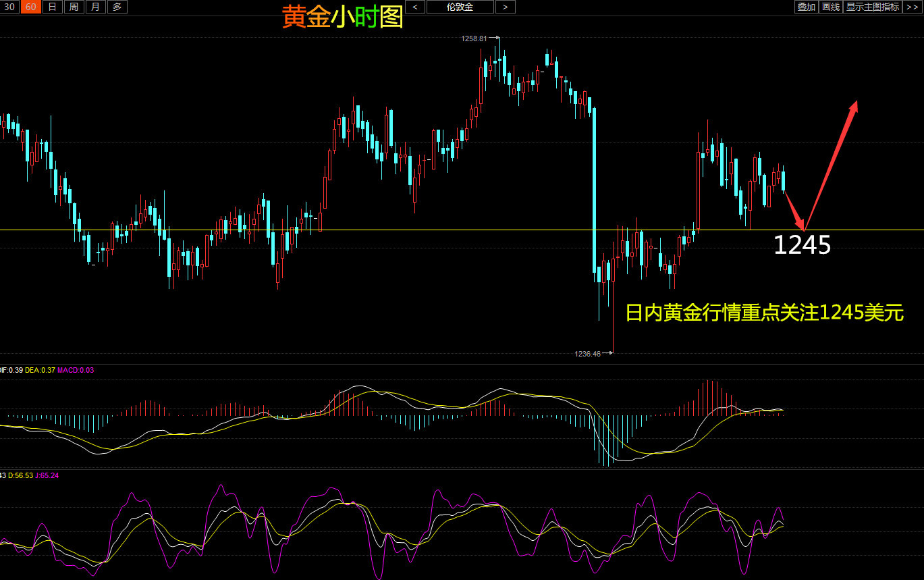The height and width of the screenshot is (580, 924).
Task: Open the 多 multi-period option
Action: 117,7
